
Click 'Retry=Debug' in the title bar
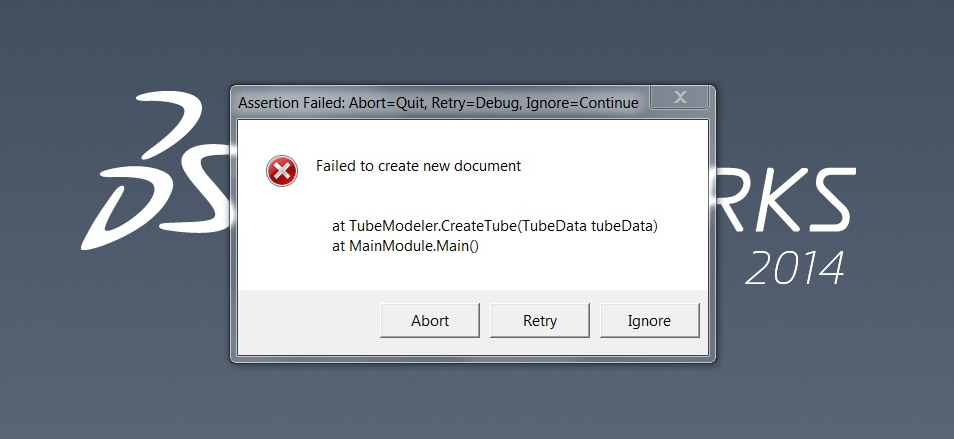click(x=476, y=103)
